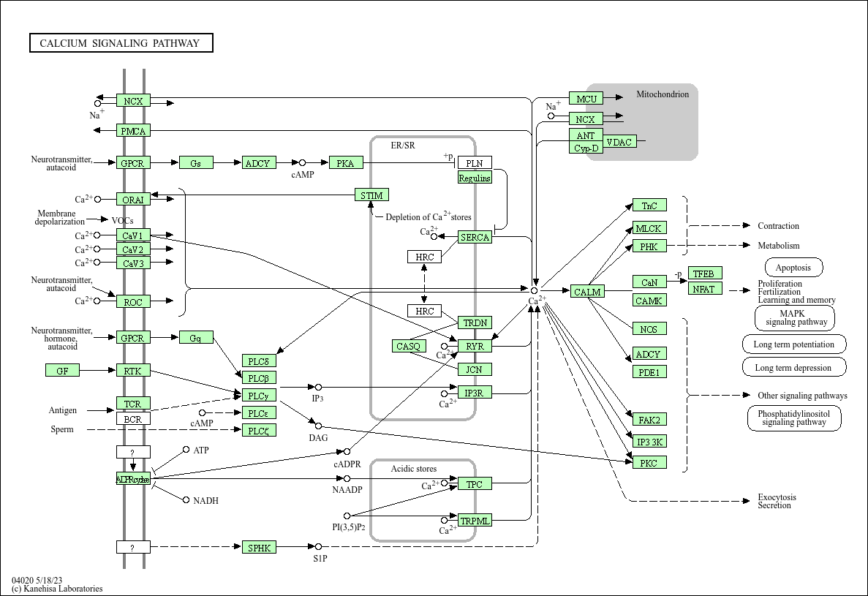
Task: Click the PKA kinase node
Action: pos(345,163)
